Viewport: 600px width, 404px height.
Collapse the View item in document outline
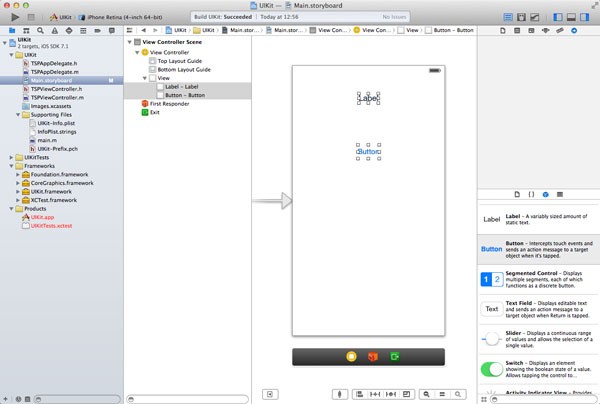click(145, 78)
